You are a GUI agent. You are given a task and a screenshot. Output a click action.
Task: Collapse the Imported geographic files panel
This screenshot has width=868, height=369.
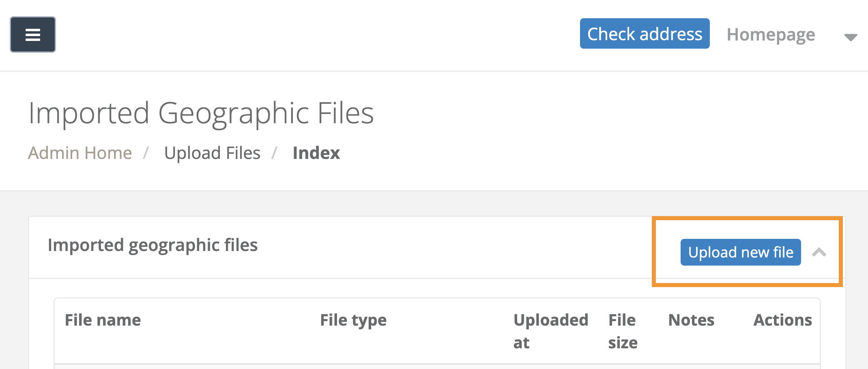(819, 252)
